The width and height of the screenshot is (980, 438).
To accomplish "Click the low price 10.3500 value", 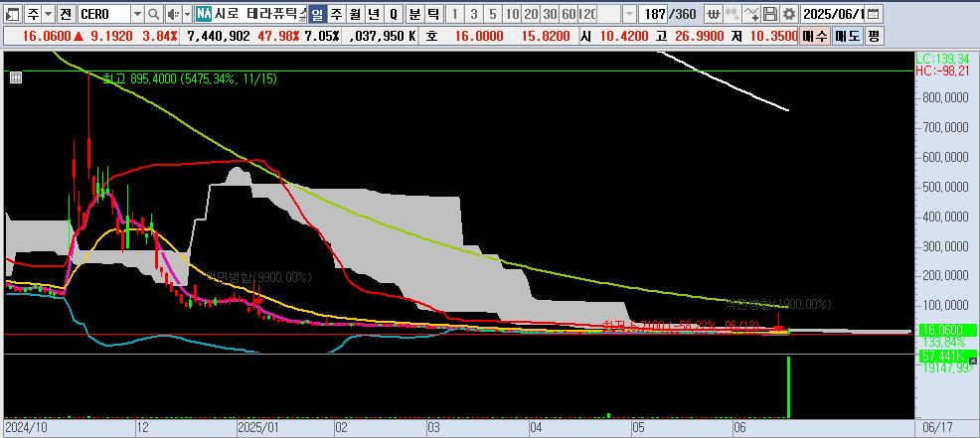I will tap(774, 36).
